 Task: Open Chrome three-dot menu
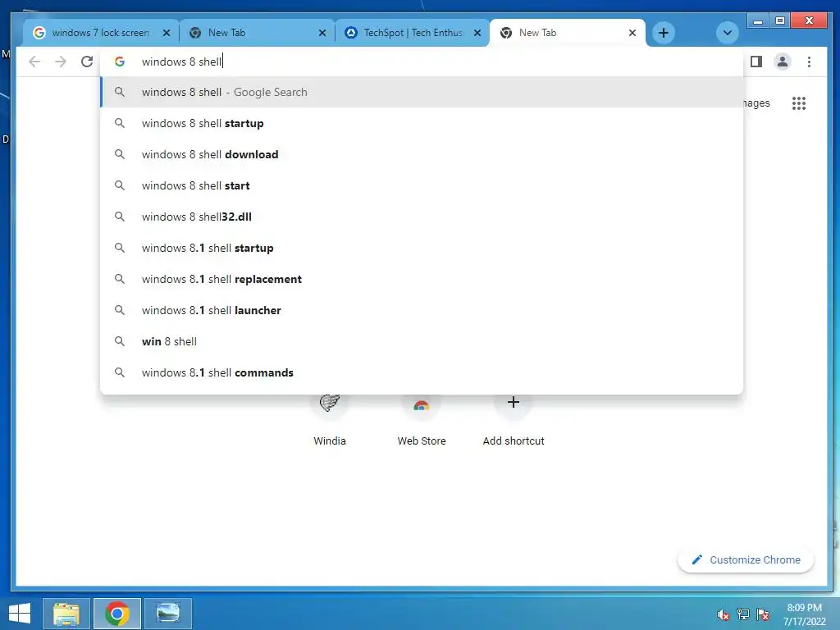tap(809, 62)
